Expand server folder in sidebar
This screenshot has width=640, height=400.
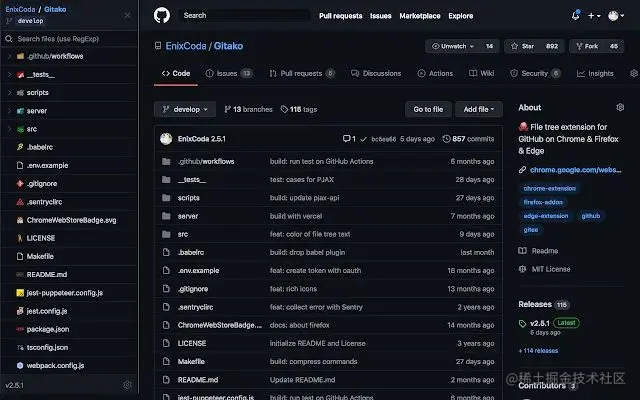pyautogui.click(x=9, y=111)
